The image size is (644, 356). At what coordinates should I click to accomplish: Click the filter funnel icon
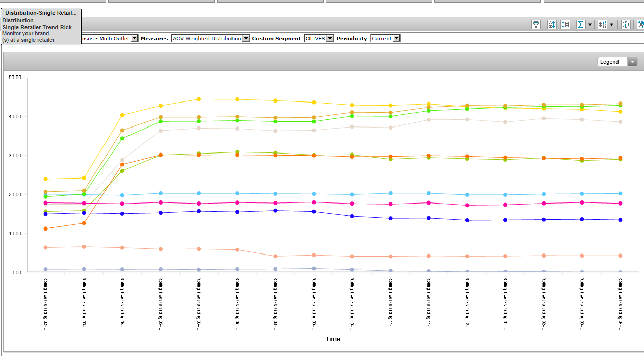[536, 24]
